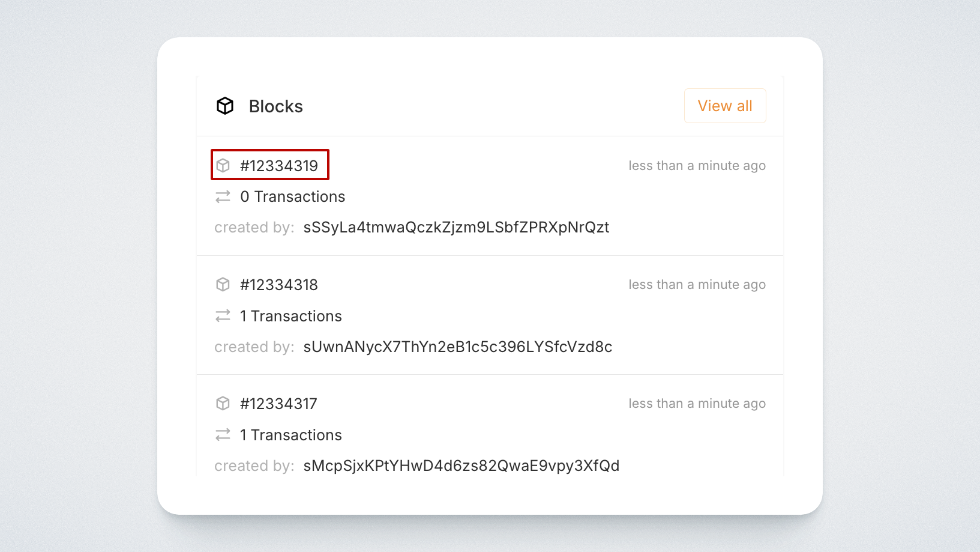Click transfer arrows icon in block #12334317 row
This screenshot has height=552, width=980.
pos(223,435)
